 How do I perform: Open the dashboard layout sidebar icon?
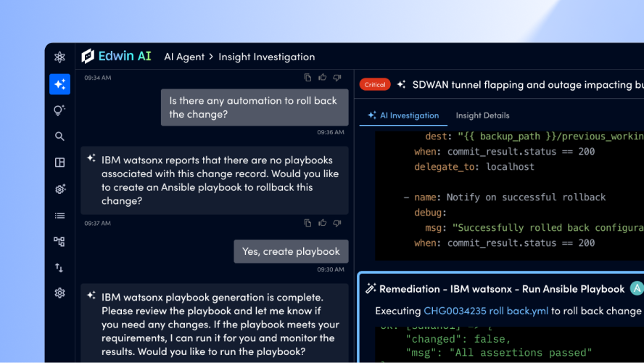click(59, 163)
